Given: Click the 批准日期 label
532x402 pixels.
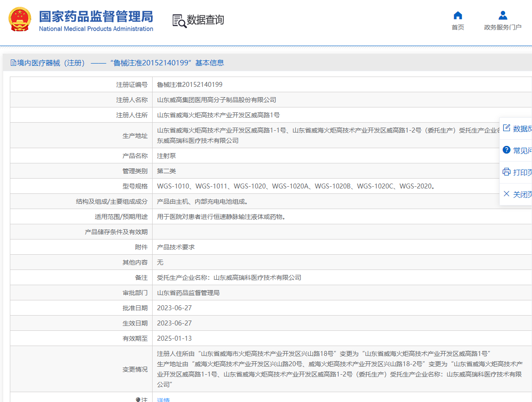Looking at the screenshot, I should (135, 308).
